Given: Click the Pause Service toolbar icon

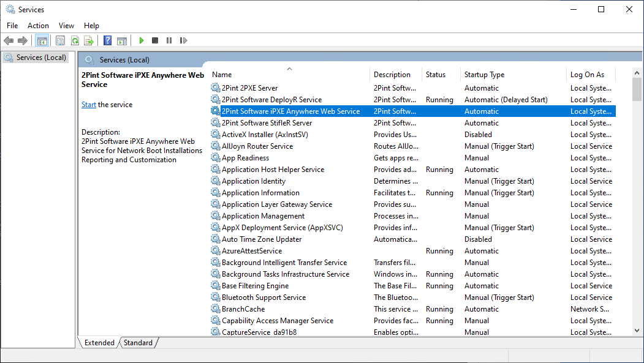Looking at the screenshot, I should pyautogui.click(x=169, y=40).
